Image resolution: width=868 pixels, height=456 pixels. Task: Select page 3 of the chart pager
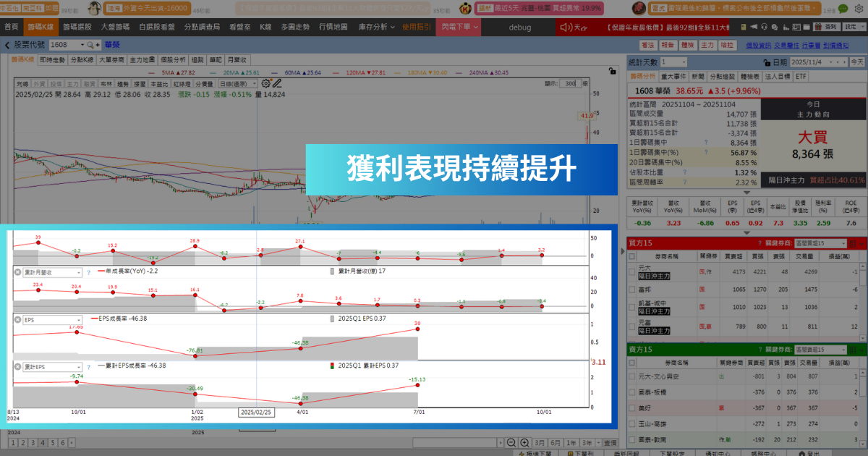[33, 442]
